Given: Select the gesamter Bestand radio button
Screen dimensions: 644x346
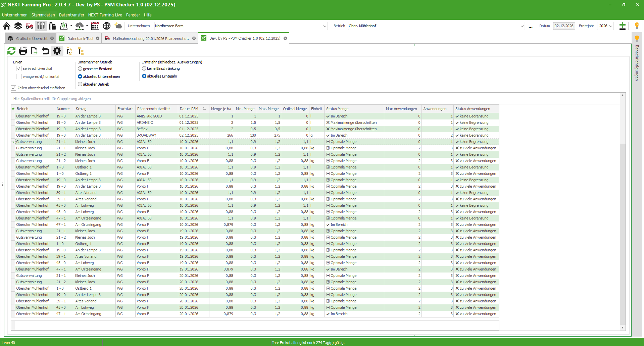Looking at the screenshot, I should tap(80, 69).
